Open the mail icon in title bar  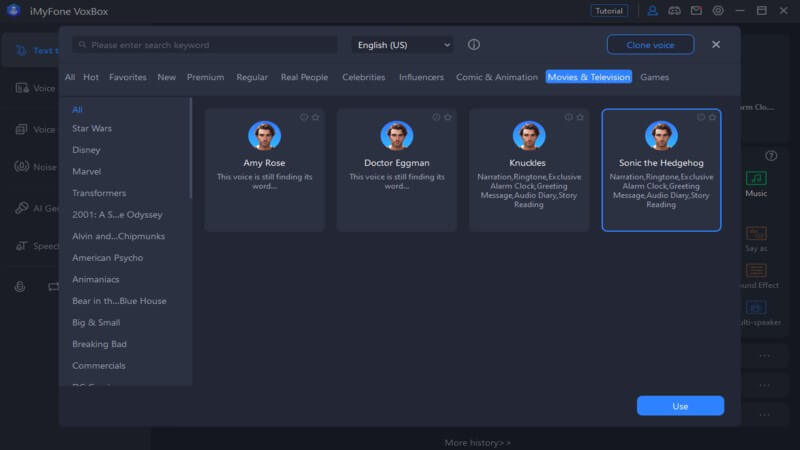click(696, 11)
